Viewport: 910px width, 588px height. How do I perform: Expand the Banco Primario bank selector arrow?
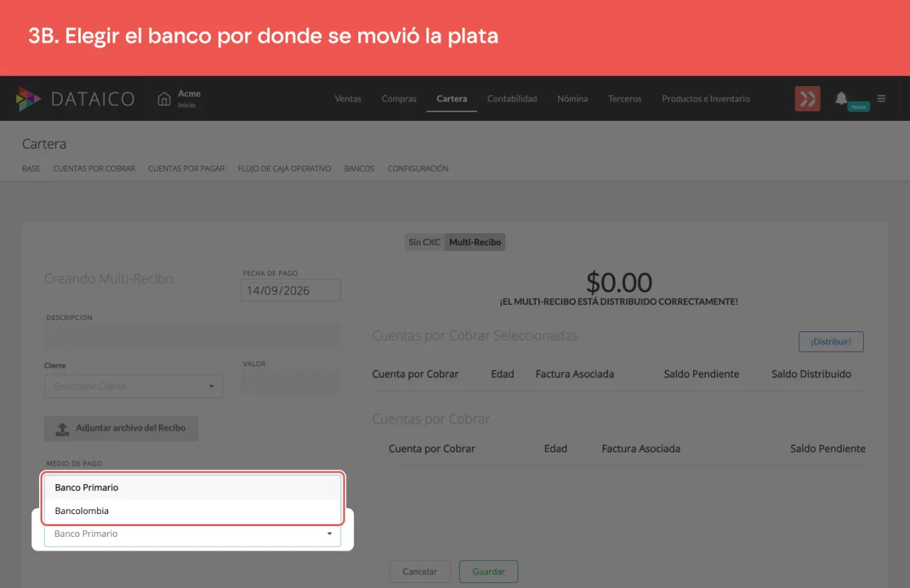click(329, 533)
